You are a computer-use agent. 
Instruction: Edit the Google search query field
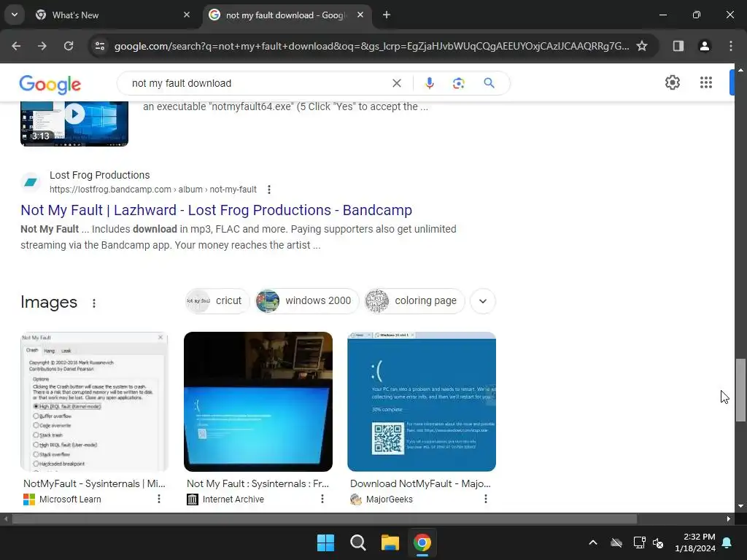tap(258, 83)
